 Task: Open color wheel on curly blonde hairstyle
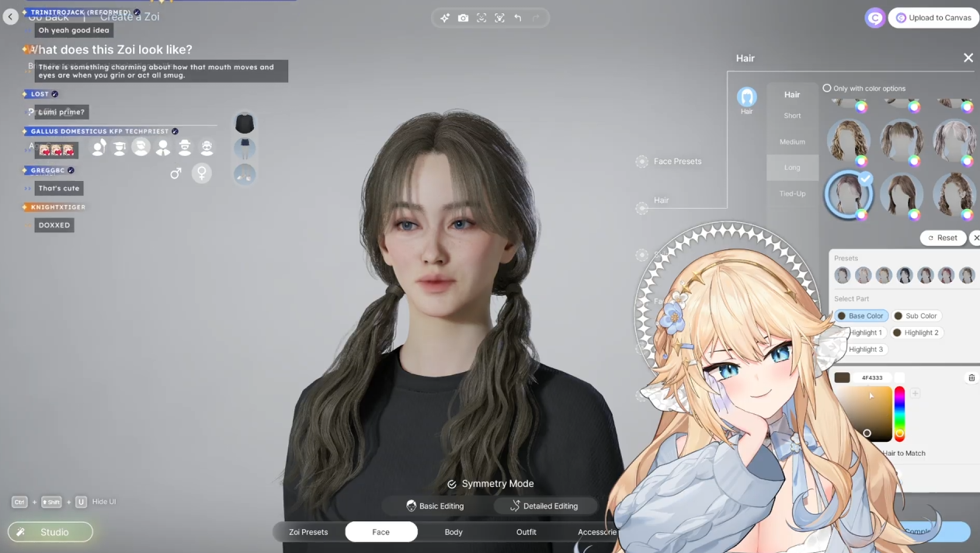(861, 161)
